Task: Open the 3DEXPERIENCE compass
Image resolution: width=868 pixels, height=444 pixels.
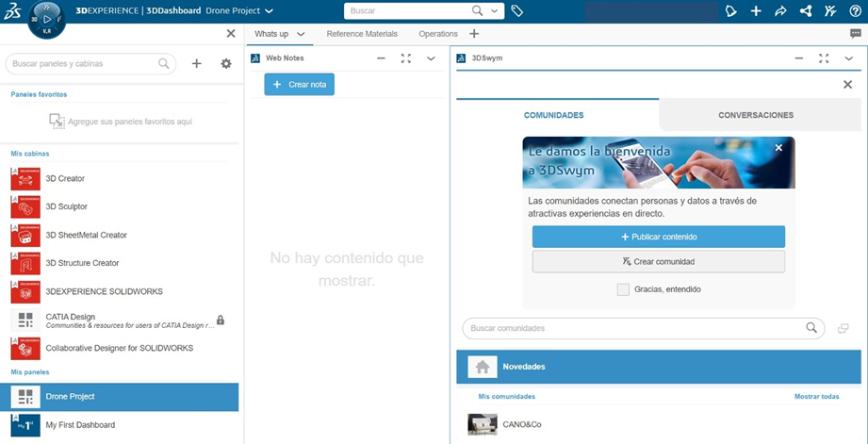Action: pos(46,19)
